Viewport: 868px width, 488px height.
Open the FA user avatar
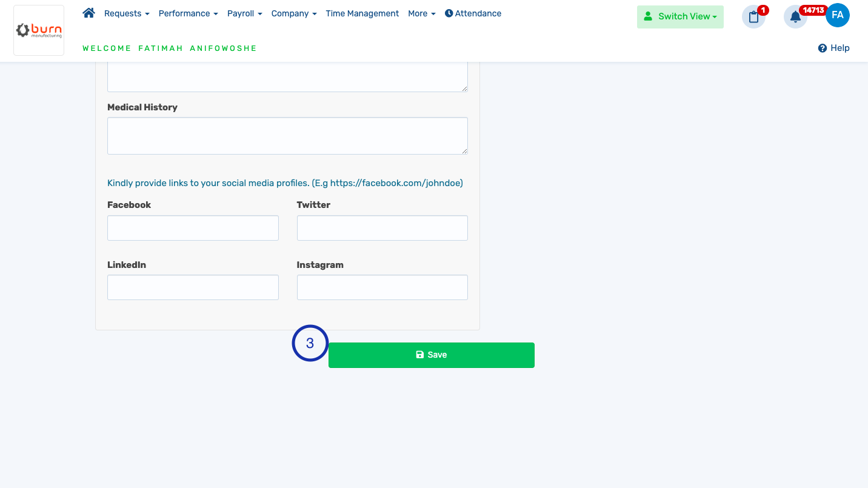pos(838,15)
